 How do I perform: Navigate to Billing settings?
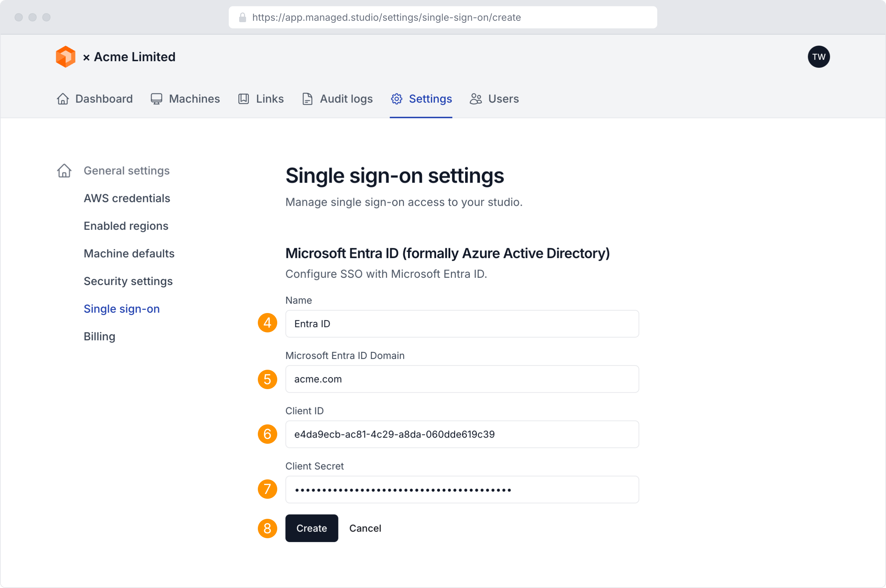pyautogui.click(x=99, y=337)
